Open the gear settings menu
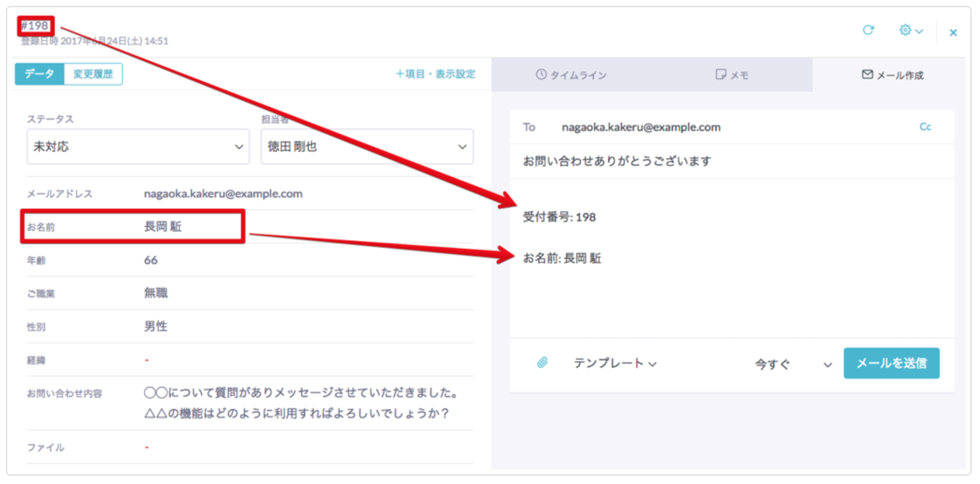This screenshot has width=980, height=484. coord(911,30)
